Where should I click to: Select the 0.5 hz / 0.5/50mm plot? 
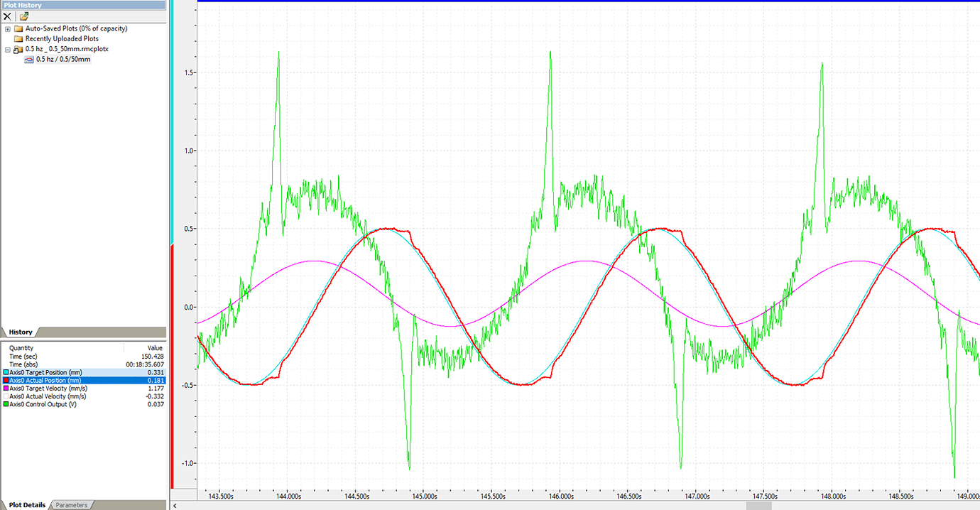[x=63, y=59]
